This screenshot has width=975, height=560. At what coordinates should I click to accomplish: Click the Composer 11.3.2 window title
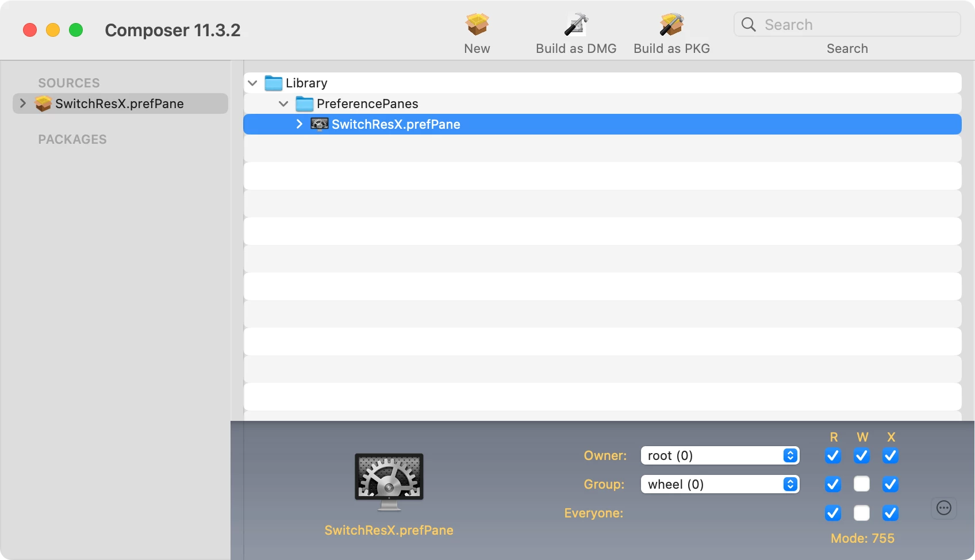(x=172, y=30)
